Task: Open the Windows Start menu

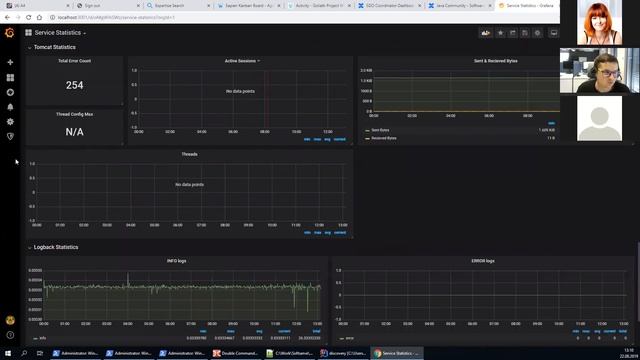Action: [8, 353]
